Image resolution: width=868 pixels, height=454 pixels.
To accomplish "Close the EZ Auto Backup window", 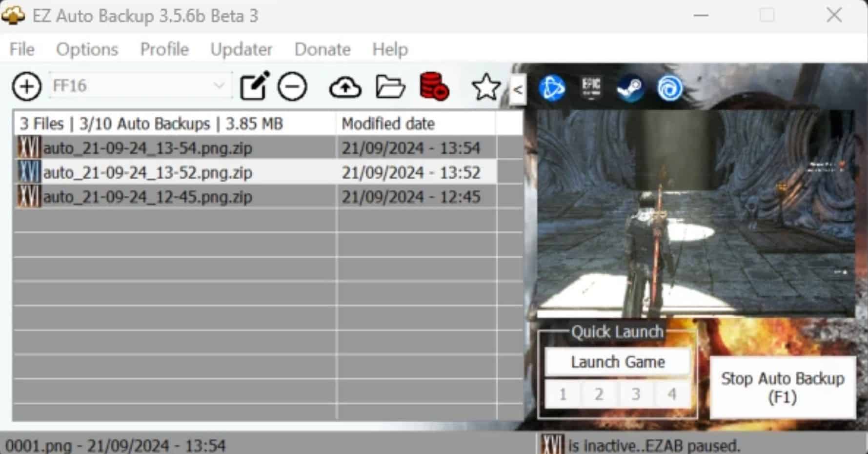I will (834, 15).
